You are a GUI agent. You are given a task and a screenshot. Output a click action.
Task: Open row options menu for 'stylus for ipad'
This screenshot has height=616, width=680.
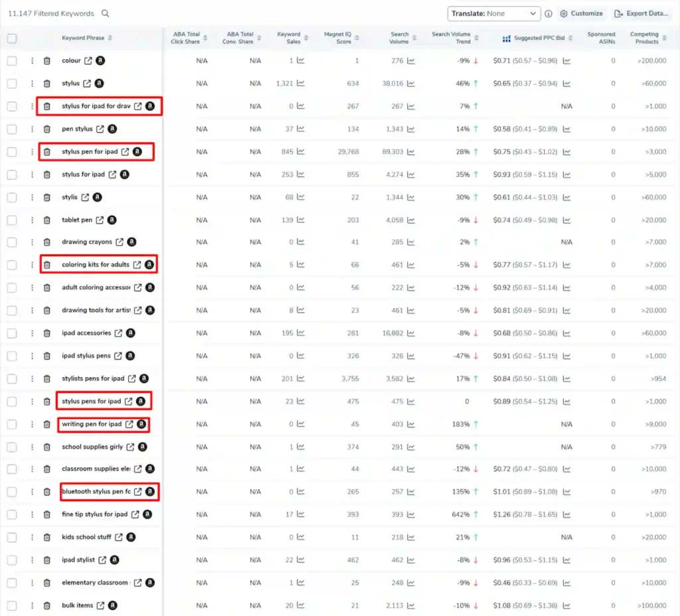coord(32,175)
